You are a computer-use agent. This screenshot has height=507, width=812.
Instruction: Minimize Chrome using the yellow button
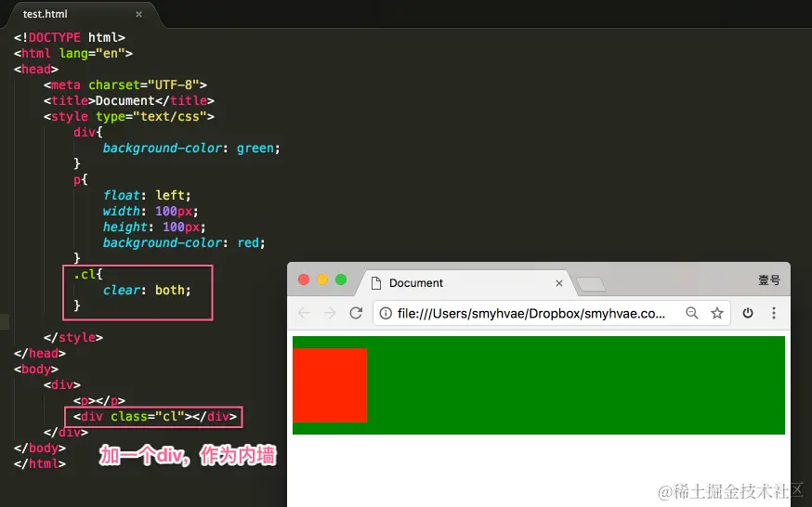coord(322,279)
